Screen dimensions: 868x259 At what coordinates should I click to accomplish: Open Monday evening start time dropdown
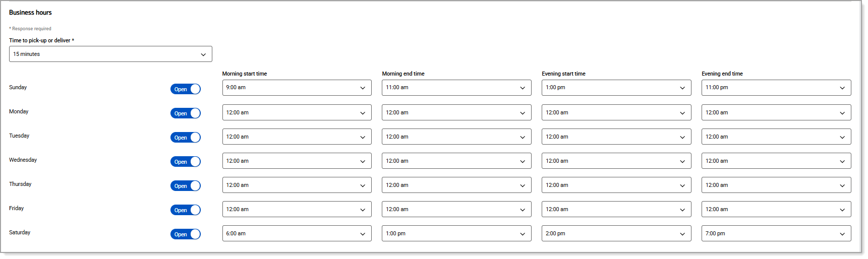click(x=616, y=112)
